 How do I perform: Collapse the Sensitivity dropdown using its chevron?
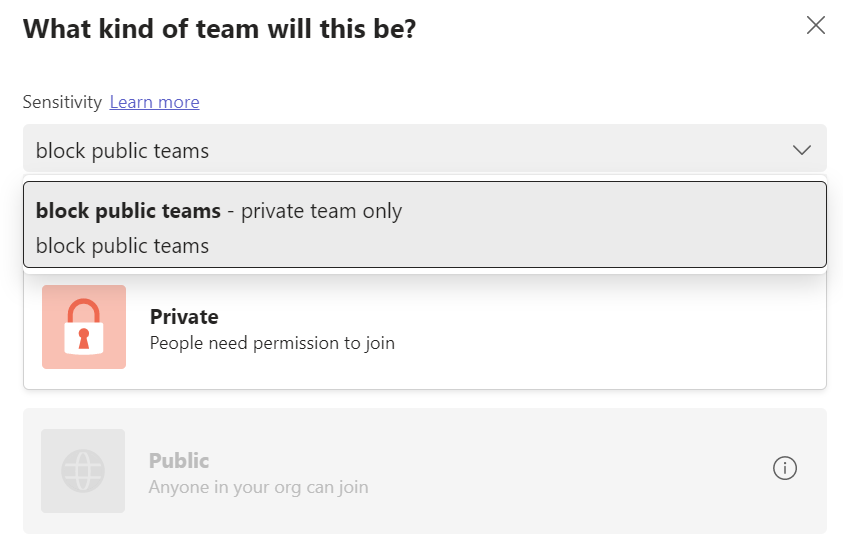pyautogui.click(x=801, y=150)
